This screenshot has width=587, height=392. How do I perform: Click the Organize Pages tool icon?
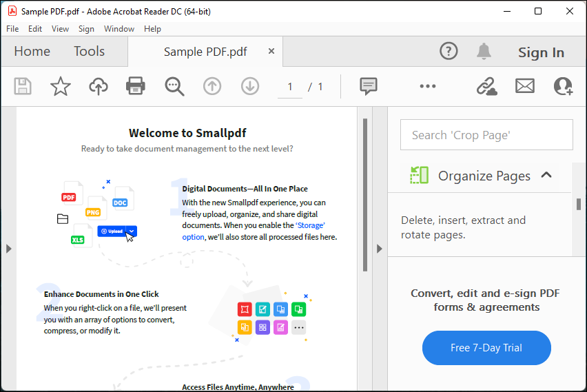[x=420, y=175]
